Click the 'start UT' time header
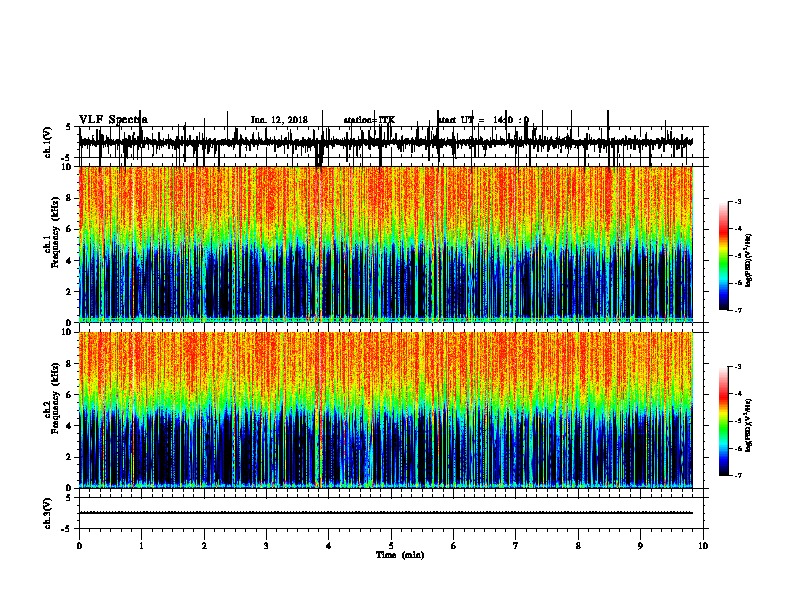This screenshot has height=612, width=792. point(483,120)
